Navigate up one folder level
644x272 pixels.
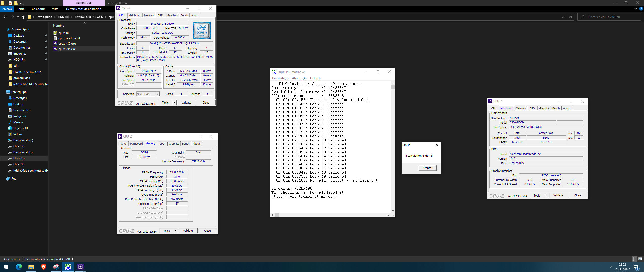pyautogui.click(x=23, y=17)
